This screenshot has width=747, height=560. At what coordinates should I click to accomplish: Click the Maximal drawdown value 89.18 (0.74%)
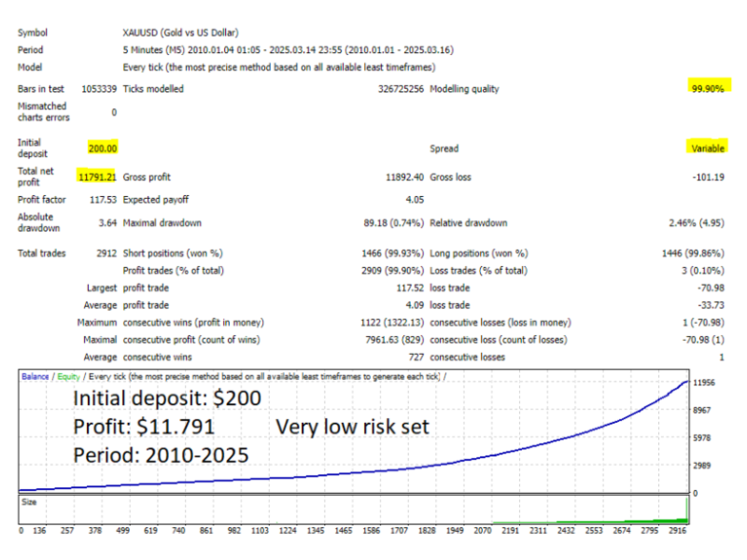pos(393,223)
